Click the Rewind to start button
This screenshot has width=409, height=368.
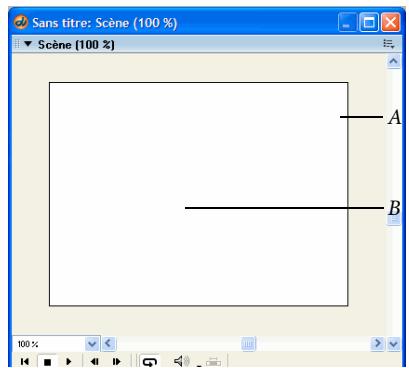(25, 361)
